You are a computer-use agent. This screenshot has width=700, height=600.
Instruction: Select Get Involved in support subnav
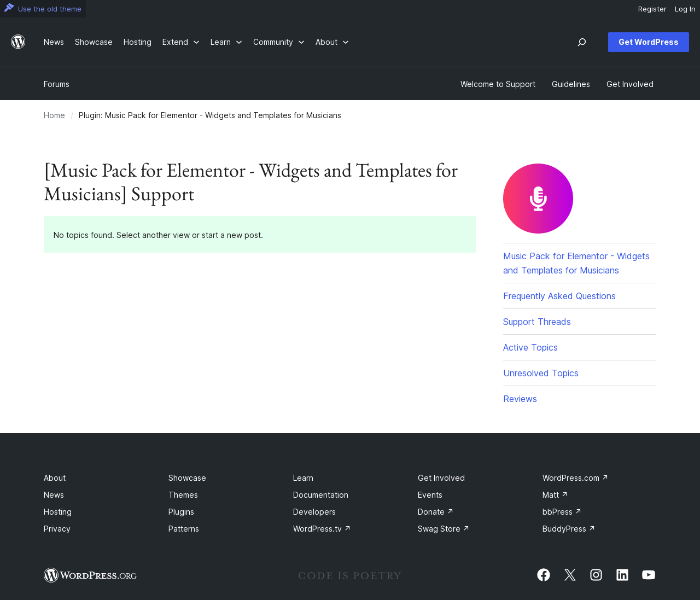click(x=629, y=84)
